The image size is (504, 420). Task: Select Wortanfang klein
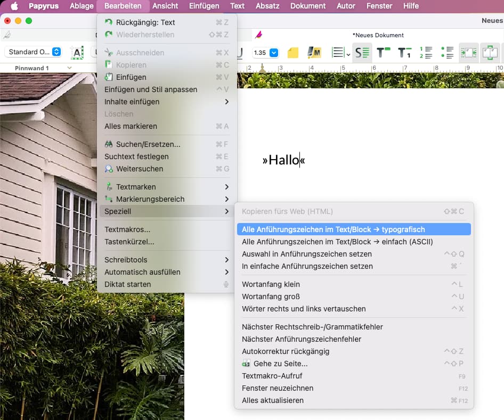(x=354, y=284)
